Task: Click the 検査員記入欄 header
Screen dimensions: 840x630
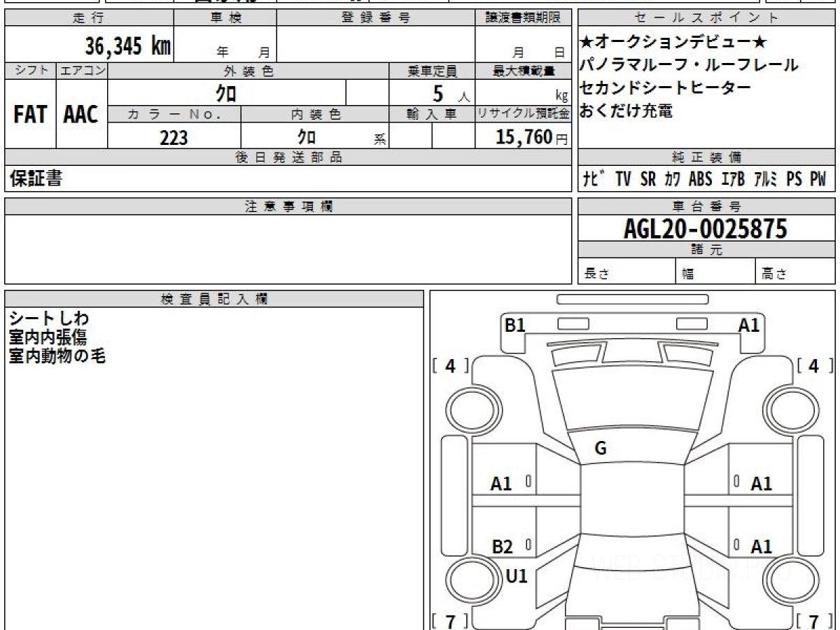Action: coord(214,299)
